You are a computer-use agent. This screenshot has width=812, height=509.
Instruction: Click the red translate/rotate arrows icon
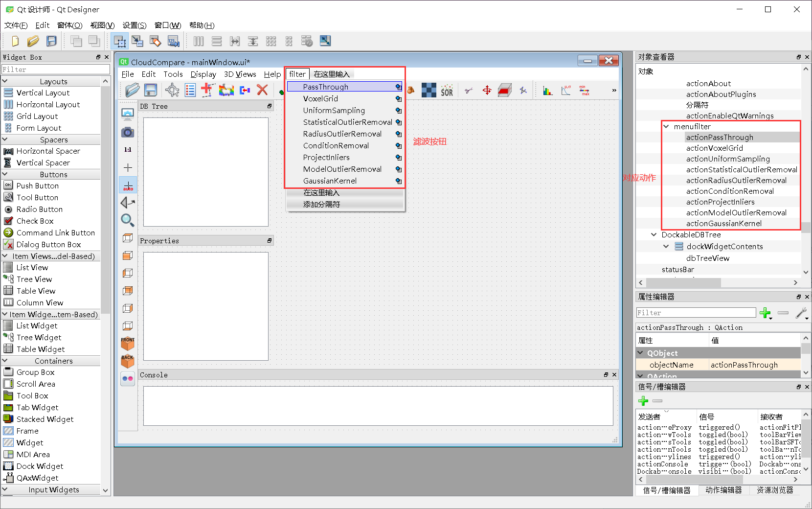click(487, 90)
